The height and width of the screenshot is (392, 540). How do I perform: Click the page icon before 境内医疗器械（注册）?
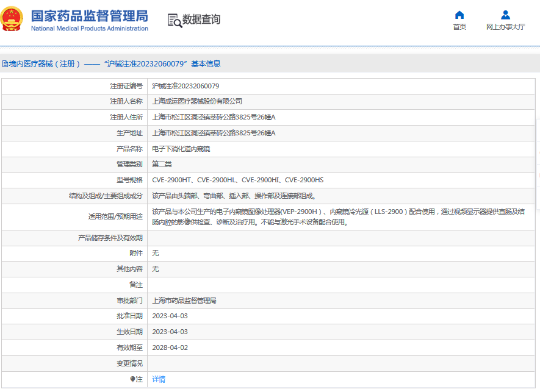(5, 63)
